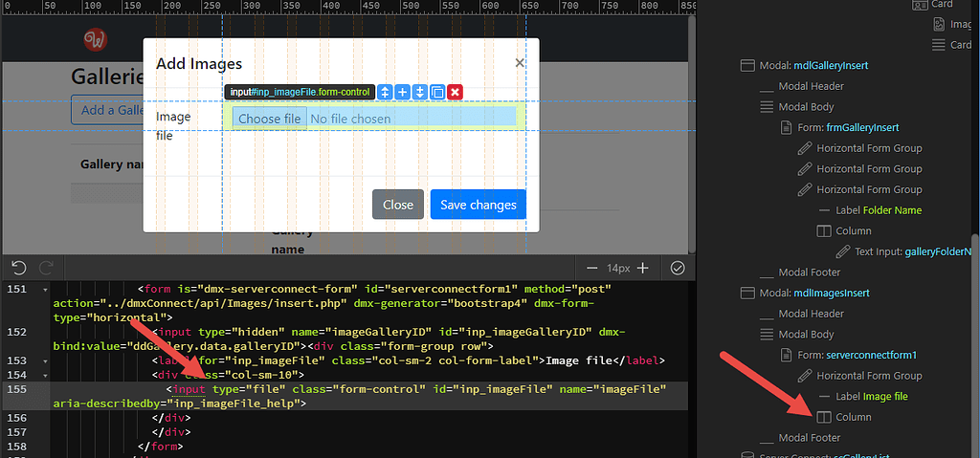Collapse code fold arrow on line 151
Viewport: 980px width, 458px height.
[44, 290]
